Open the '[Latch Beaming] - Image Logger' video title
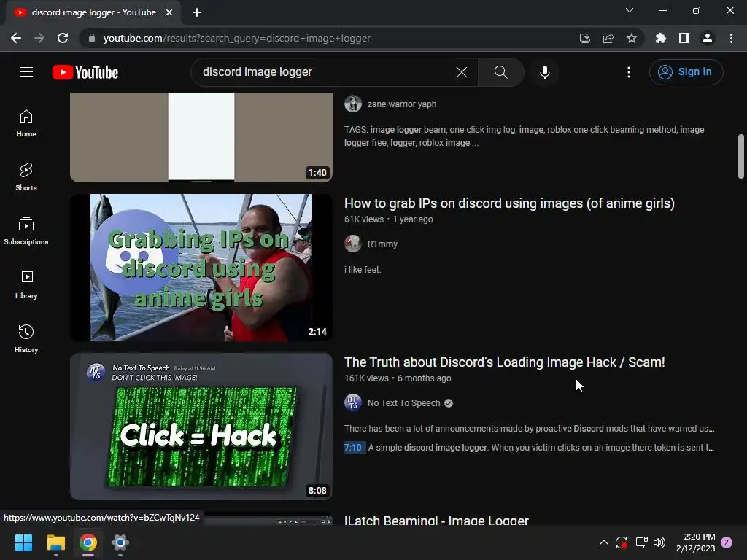 pos(436,520)
